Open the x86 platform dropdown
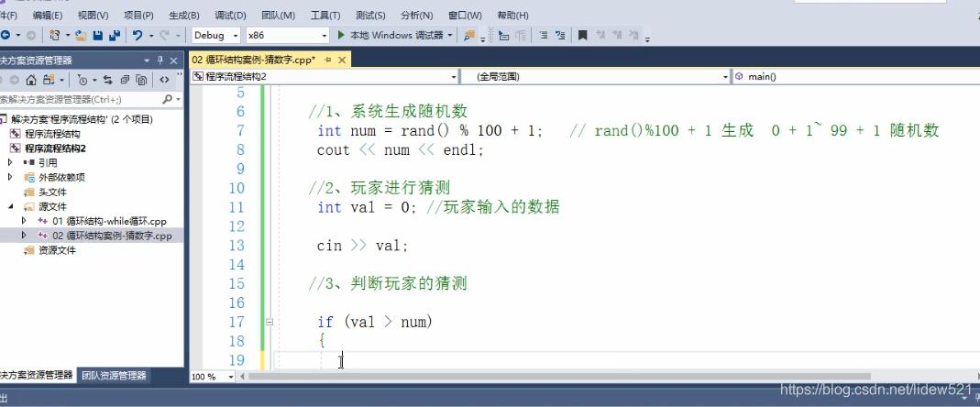 point(325,36)
